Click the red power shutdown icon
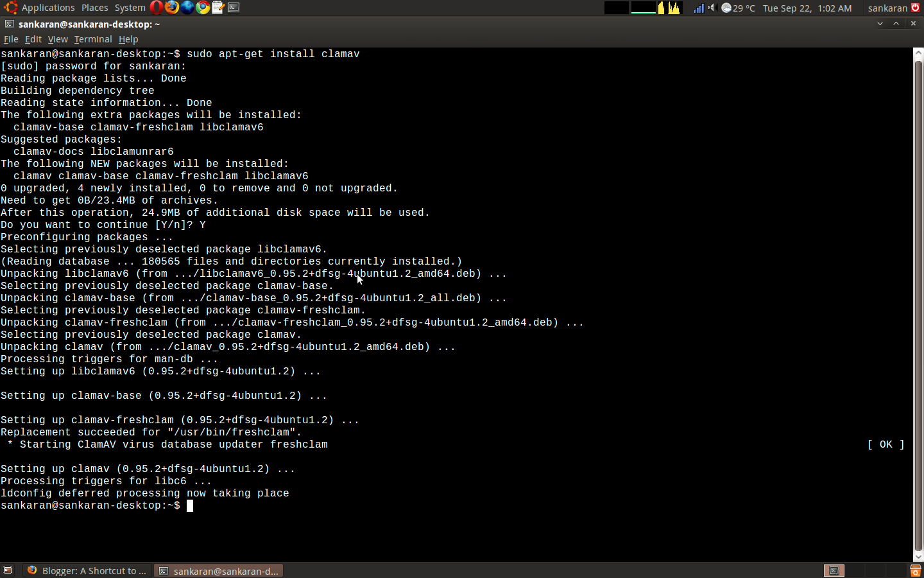This screenshot has height=578, width=924. pos(916,8)
